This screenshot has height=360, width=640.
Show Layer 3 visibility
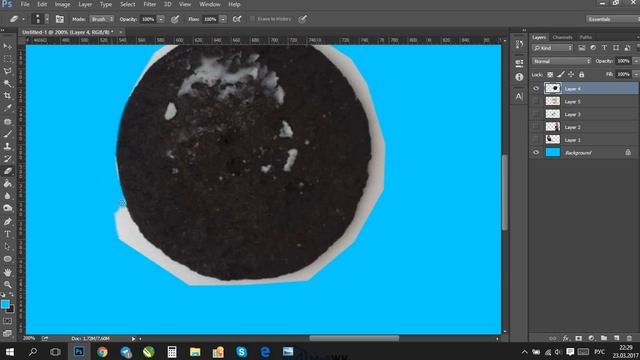tap(536, 114)
